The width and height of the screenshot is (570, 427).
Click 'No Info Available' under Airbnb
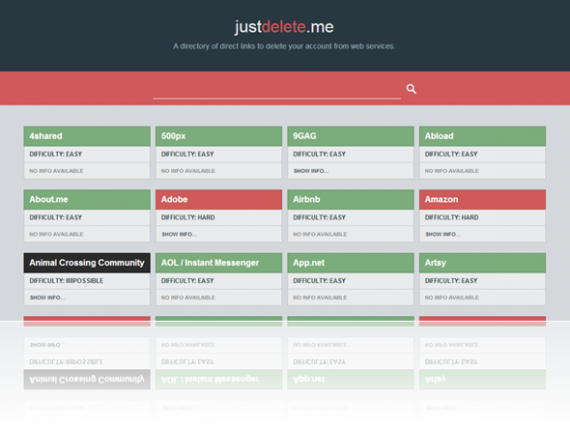point(320,234)
